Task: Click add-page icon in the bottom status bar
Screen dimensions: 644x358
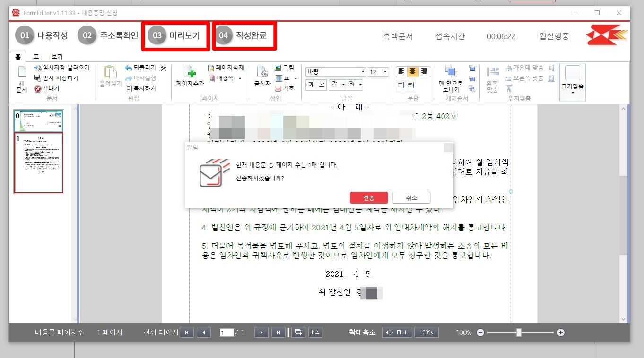Action: click(298, 332)
